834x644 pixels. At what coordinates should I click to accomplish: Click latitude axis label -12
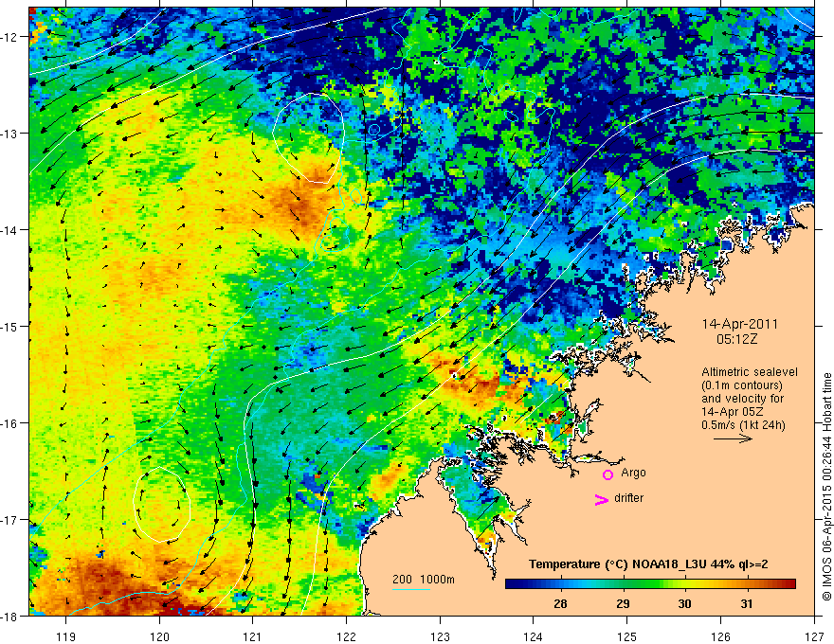[x=10, y=37]
